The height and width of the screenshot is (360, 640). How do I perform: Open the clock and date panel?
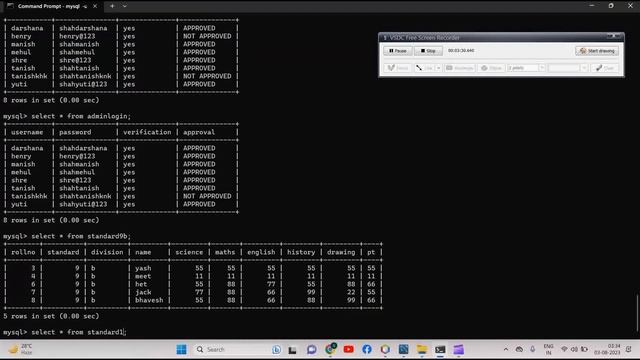pos(607,349)
